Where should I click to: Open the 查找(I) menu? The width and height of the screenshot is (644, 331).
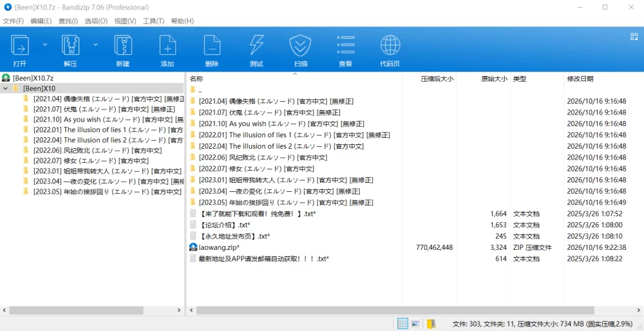[68, 21]
